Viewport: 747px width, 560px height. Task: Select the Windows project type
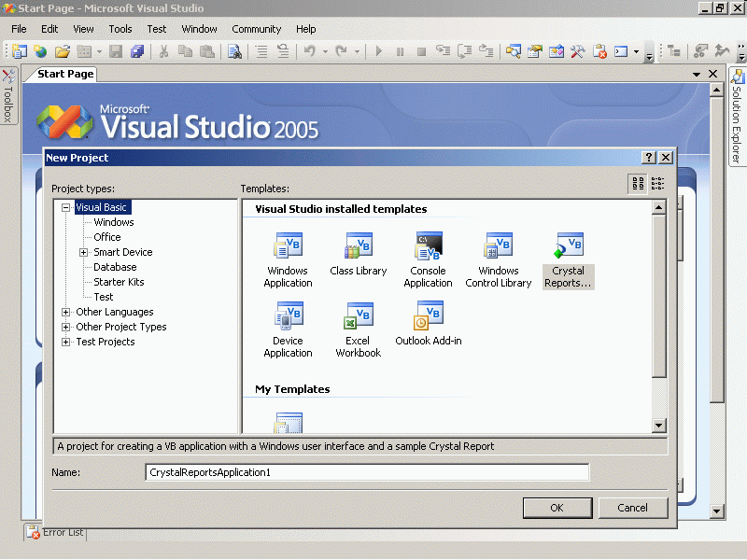click(x=114, y=222)
